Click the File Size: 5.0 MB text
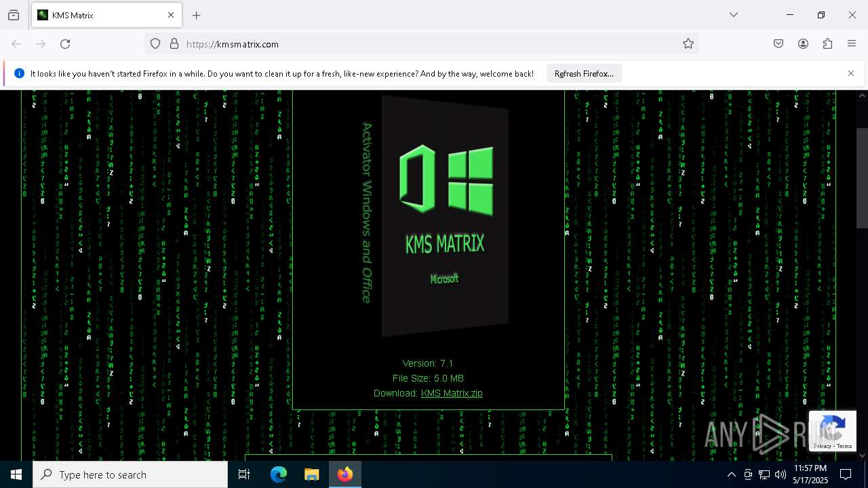The height and width of the screenshot is (488, 868). [x=428, y=378]
